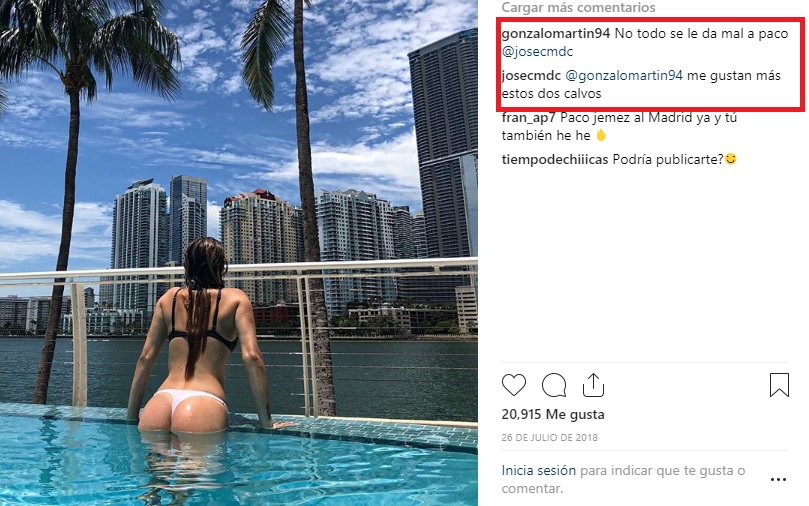Click the 'para indicar que te gusta o comentar' text

pyautogui.click(x=623, y=479)
